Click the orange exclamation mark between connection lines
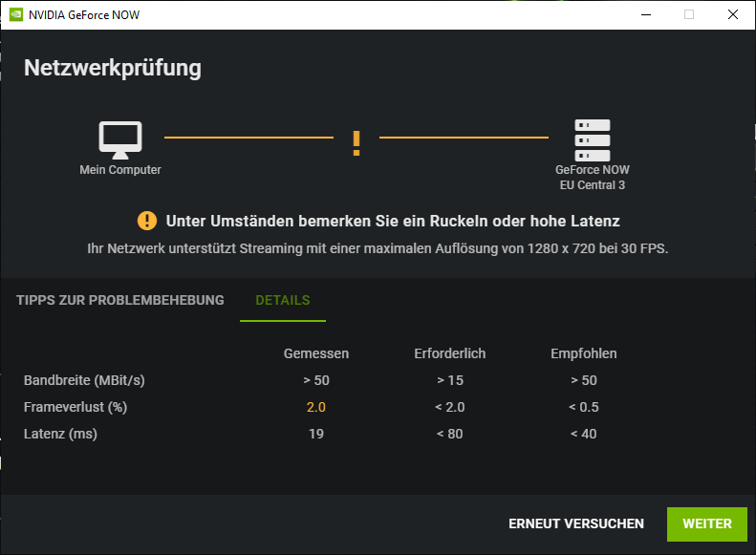The image size is (756, 555). (356, 143)
